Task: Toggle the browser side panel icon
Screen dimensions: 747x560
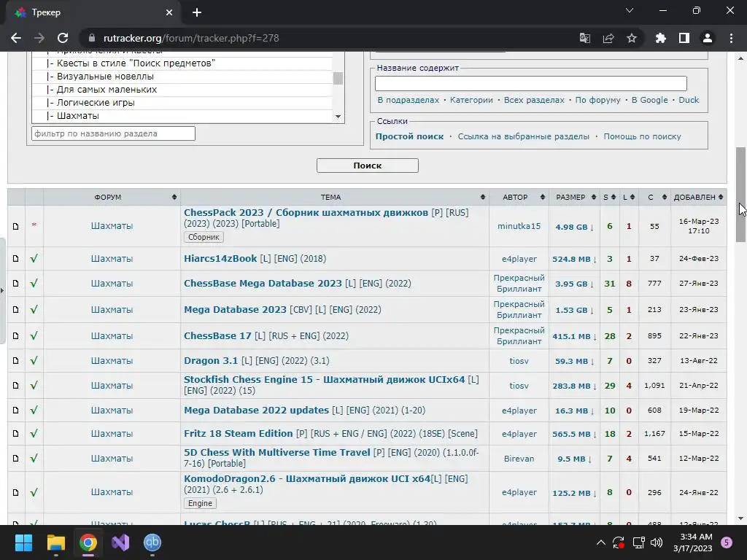Action: click(684, 38)
